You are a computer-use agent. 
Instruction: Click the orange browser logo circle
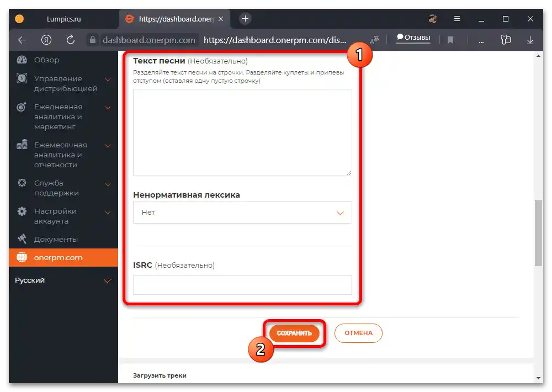[19, 19]
